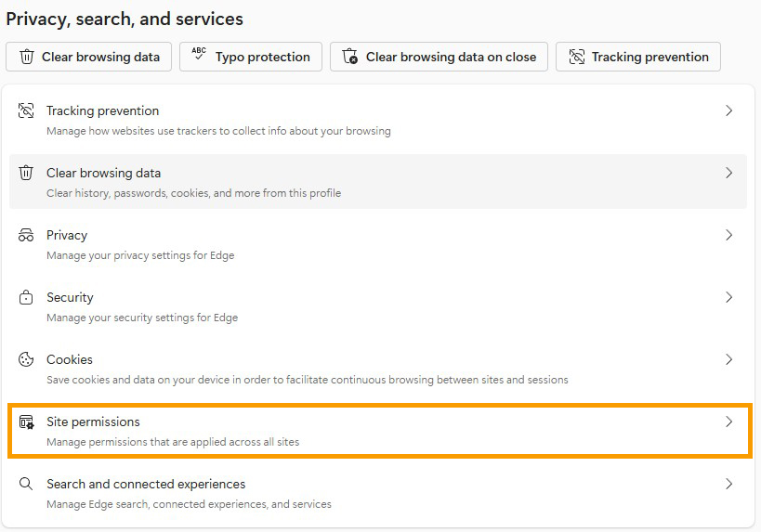
Task: Expand Tracking prevention with its chevron
Action: [729, 111]
